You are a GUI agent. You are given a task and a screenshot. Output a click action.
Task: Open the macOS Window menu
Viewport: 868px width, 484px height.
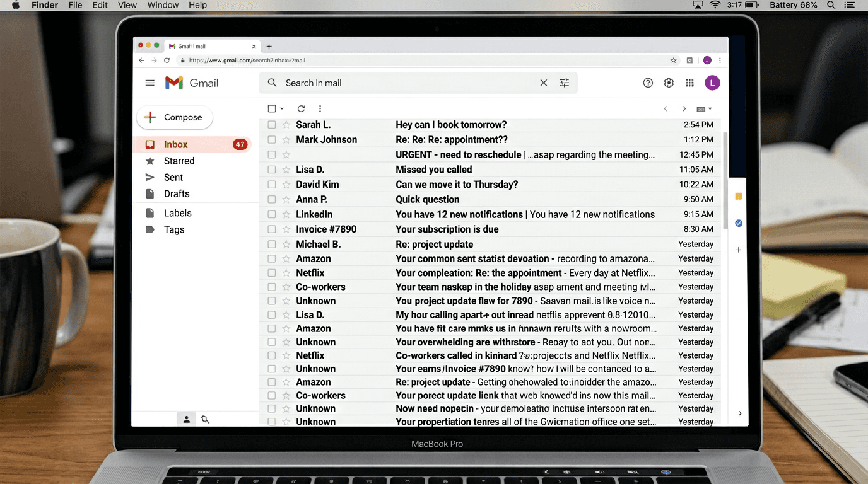(163, 5)
